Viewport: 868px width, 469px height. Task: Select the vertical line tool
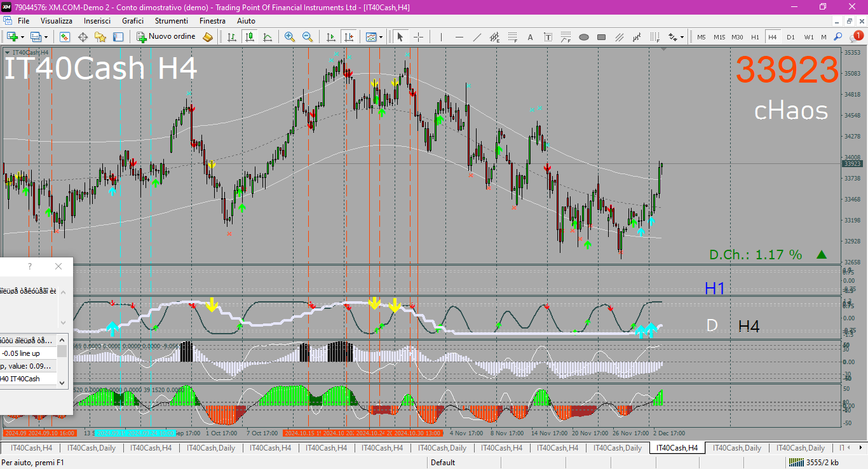[x=441, y=37]
